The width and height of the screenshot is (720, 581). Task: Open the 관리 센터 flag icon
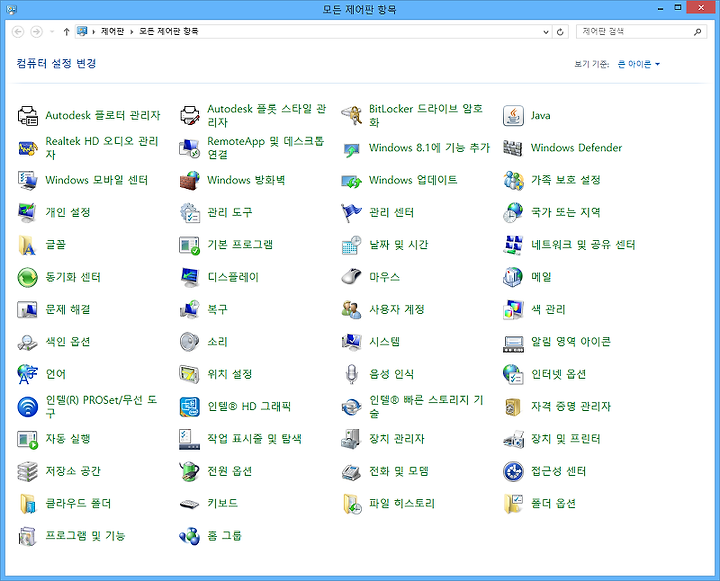coord(351,213)
